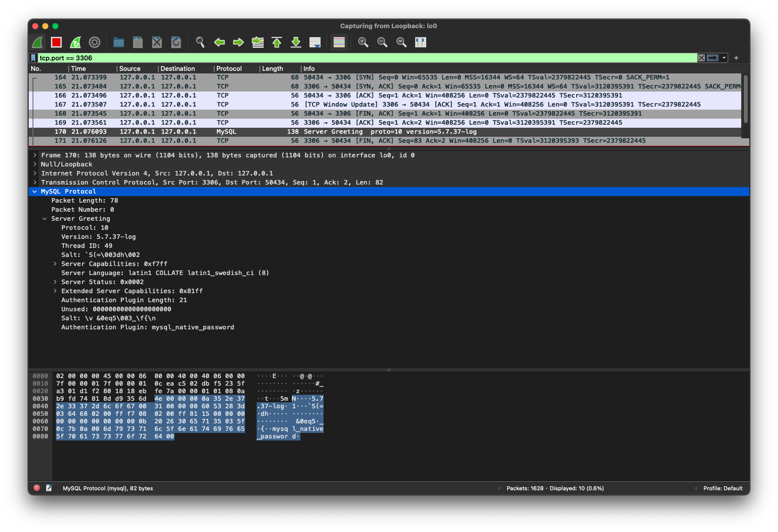The height and width of the screenshot is (532, 778).
Task: Sort by Protocol column header
Action: click(x=237, y=69)
